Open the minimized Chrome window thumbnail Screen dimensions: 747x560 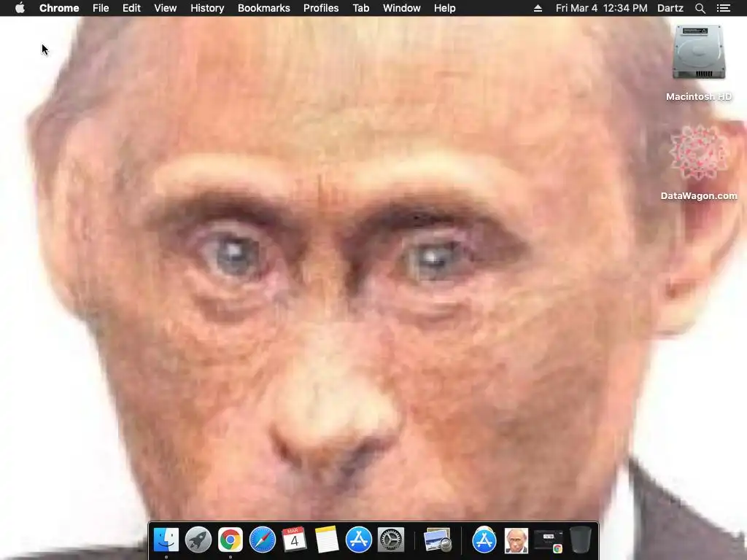(549, 541)
